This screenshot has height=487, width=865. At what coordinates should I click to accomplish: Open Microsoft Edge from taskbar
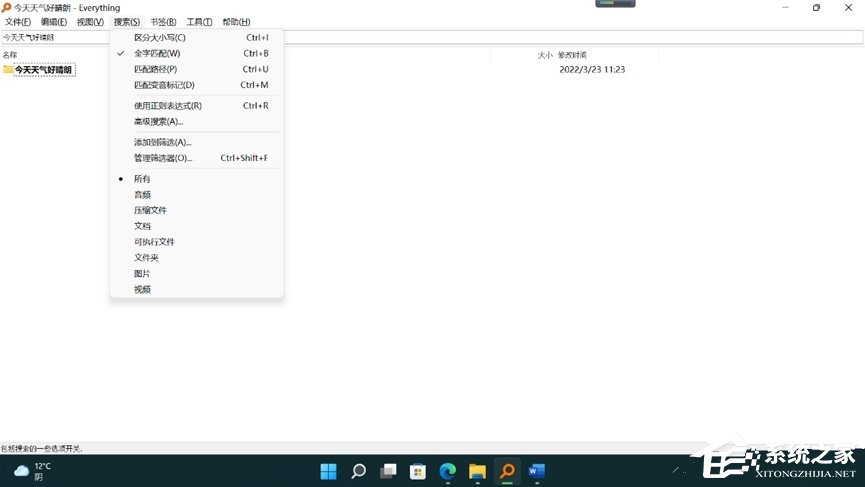point(447,471)
